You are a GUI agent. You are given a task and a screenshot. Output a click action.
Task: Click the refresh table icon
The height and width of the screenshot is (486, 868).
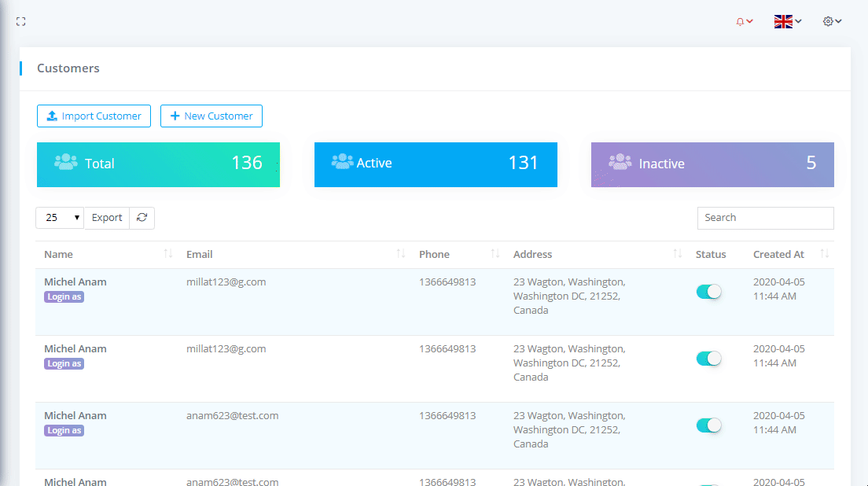142,218
